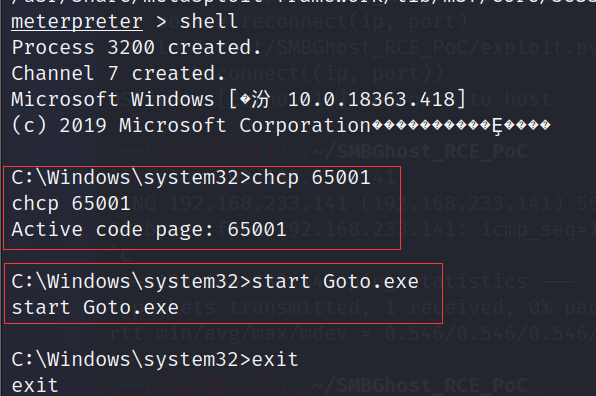The image size is (596, 396).
Task: Click the underlined meterpreter prompt
Action: pyautogui.click(x=77, y=21)
